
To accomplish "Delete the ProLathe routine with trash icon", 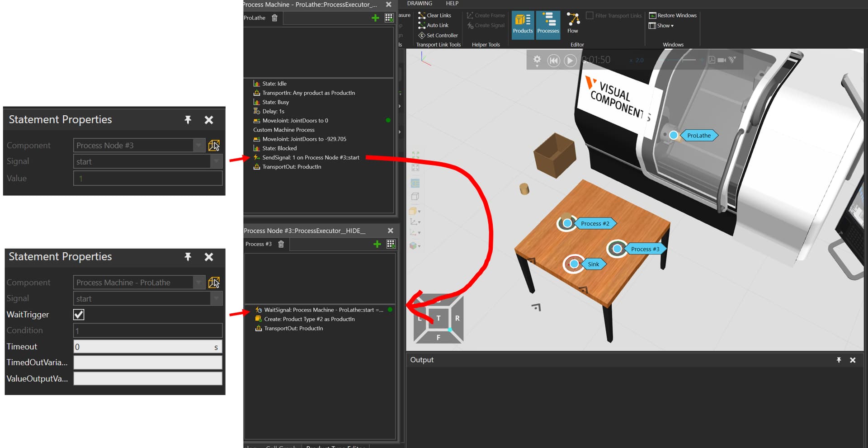I will [274, 18].
